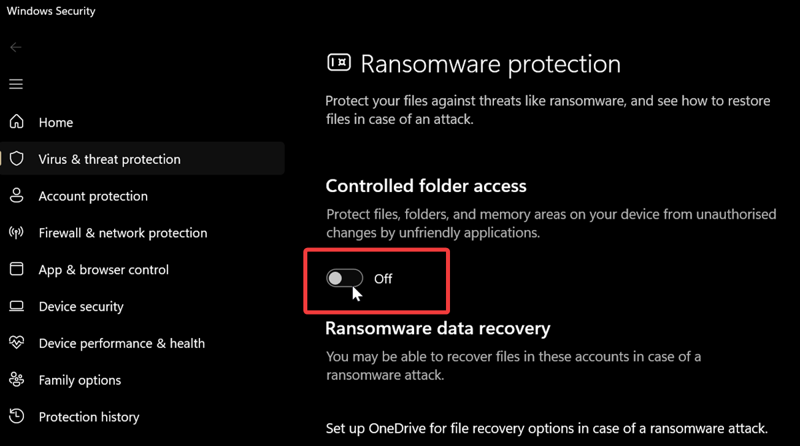Select Virus & threat protection label
Screen dimensions: 800x446
109,159
